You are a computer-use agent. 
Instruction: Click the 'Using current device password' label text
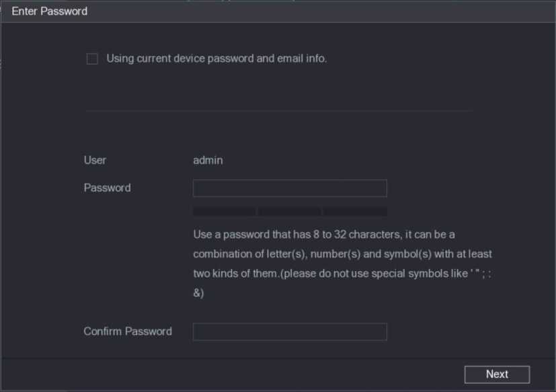click(x=216, y=58)
